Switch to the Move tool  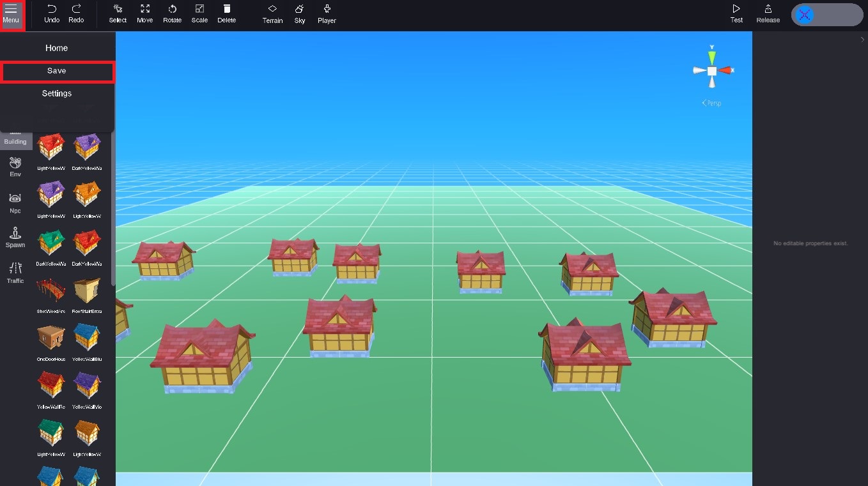click(x=144, y=13)
